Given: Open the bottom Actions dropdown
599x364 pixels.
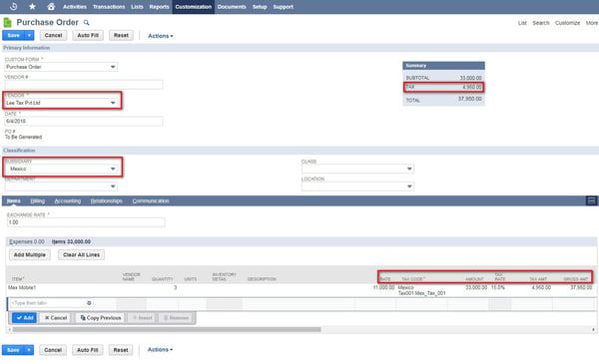Looking at the screenshot, I should 160,349.
